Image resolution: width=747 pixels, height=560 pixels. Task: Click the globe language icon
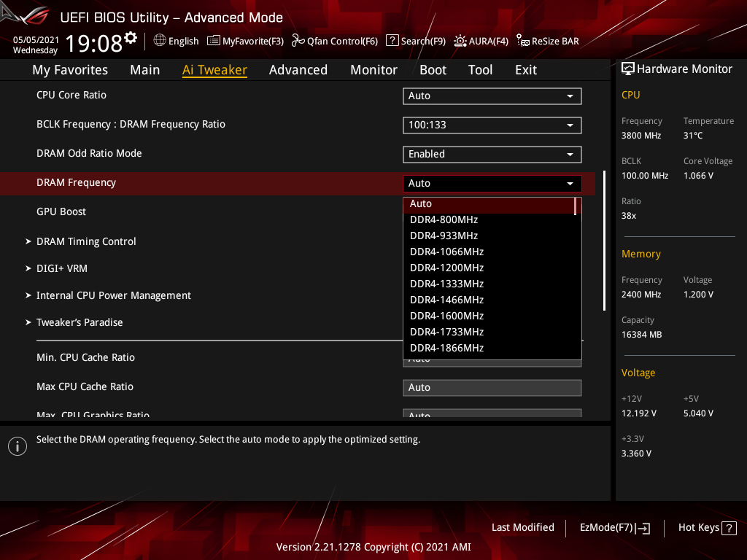pyautogui.click(x=160, y=41)
